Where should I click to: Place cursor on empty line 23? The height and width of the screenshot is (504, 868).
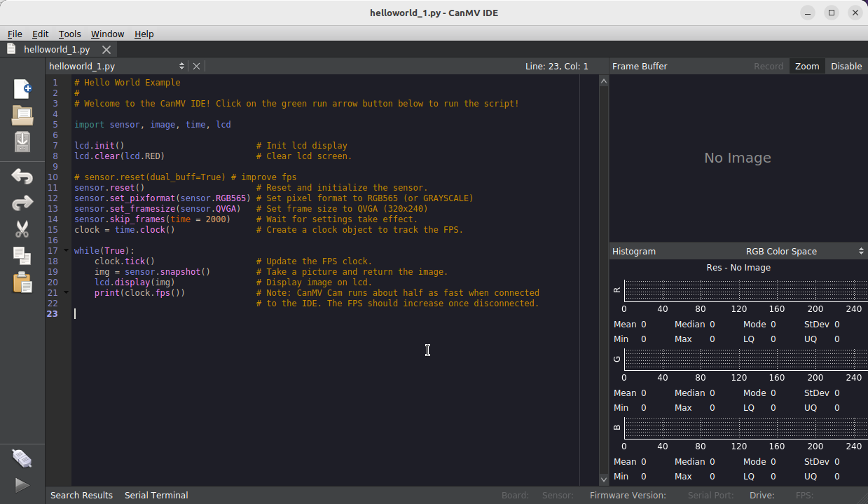(325, 314)
